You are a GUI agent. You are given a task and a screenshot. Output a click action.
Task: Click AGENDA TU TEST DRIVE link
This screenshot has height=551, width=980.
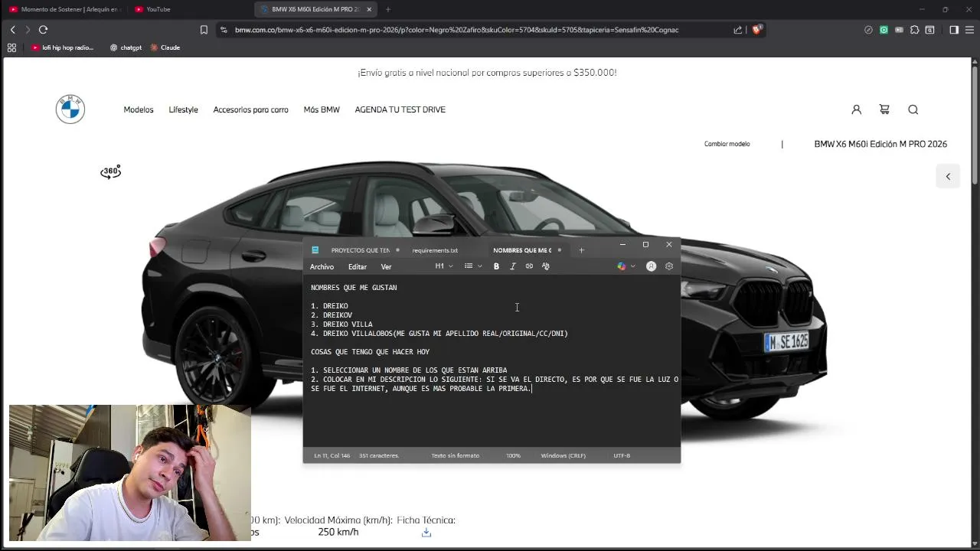point(400,109)
